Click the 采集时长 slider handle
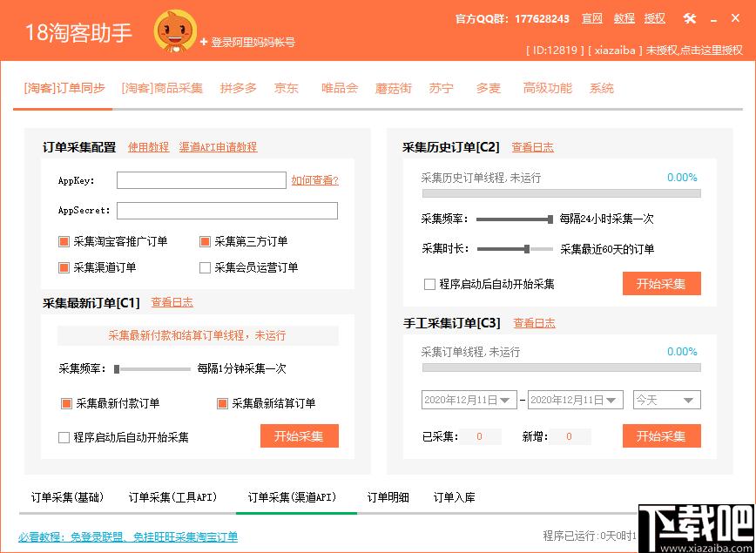 pos(527,249)
